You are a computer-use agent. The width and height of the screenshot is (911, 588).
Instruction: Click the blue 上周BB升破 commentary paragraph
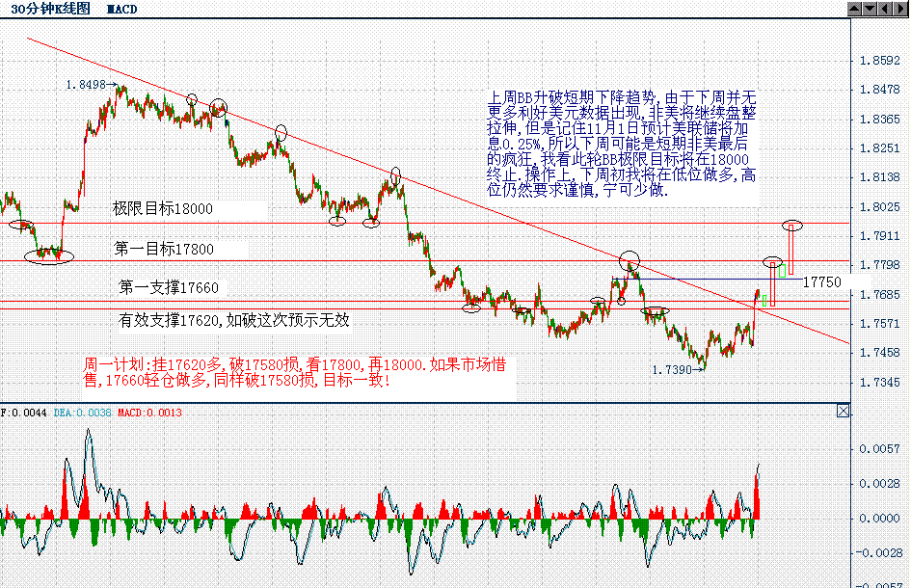[x=622, y=144]
